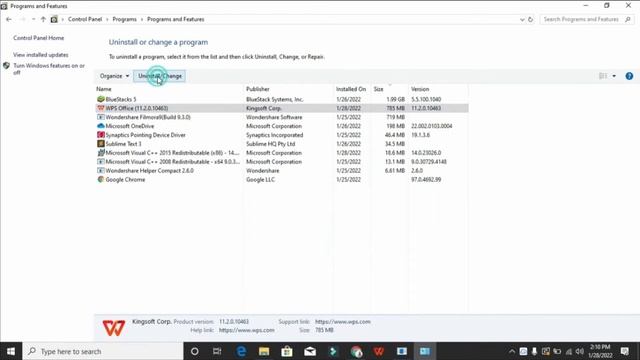This screenshot has width=640, height=360.
Task: Click the WPS Office row icon
Action: pos(101,108)
